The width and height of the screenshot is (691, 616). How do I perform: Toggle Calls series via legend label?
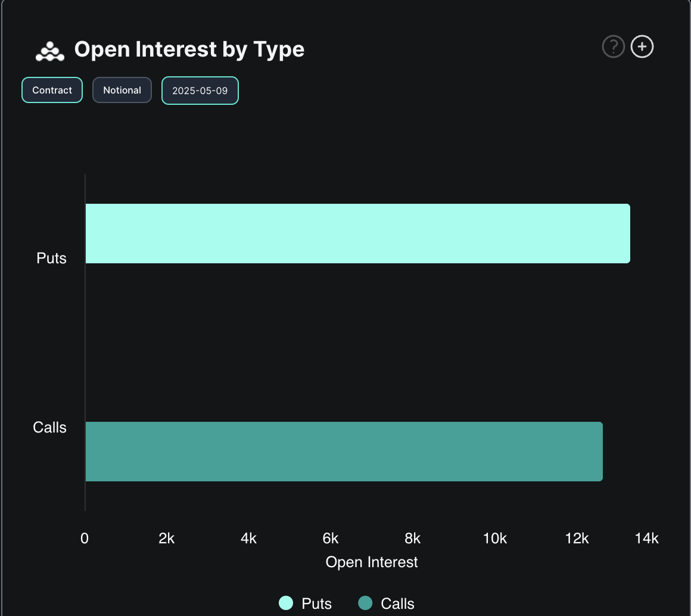tap(397, 603)
